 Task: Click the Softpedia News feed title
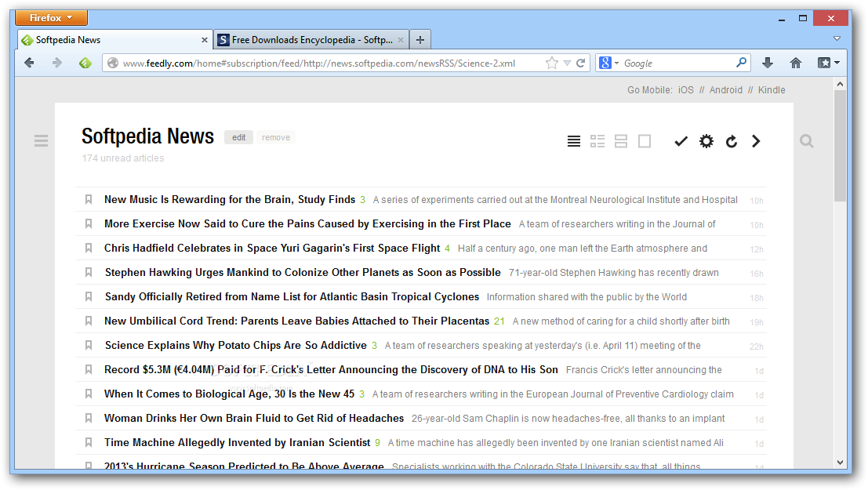tap(148, 136)
